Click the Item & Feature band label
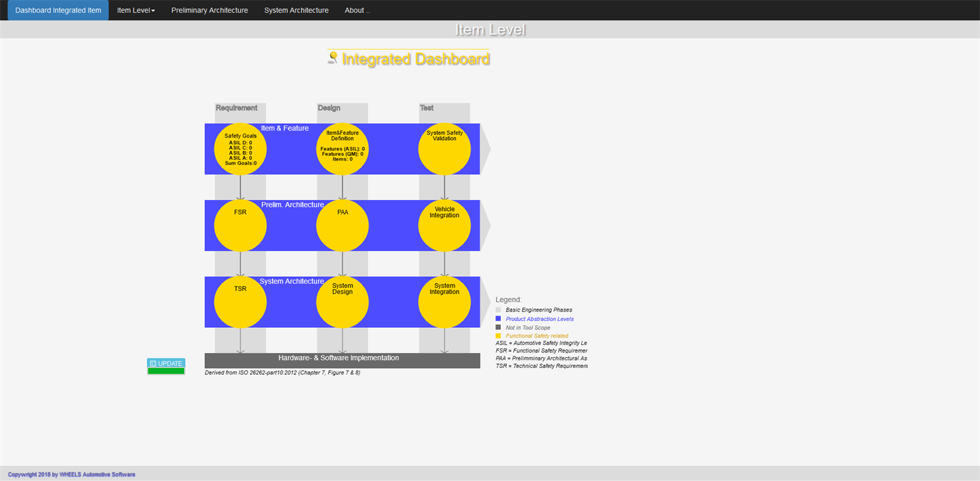Viewport: 980px width, 481px height. click(x=285, y=128)
